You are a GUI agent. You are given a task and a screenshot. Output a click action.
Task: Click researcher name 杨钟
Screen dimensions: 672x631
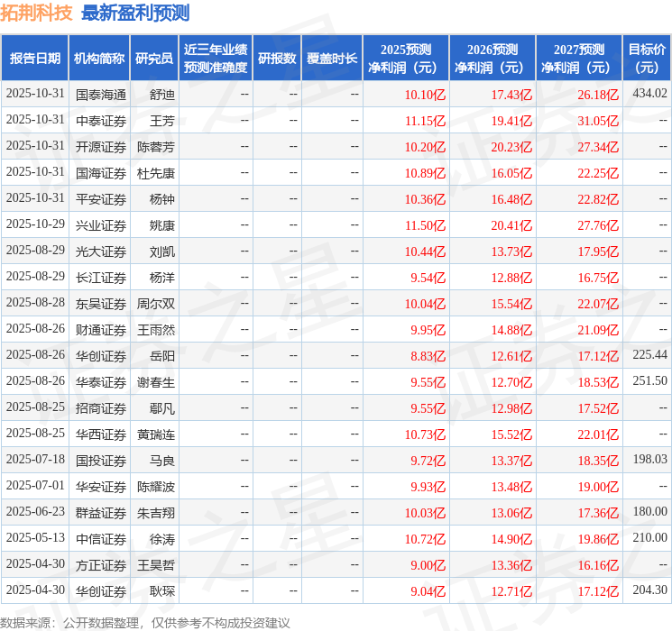coord(162,199)
